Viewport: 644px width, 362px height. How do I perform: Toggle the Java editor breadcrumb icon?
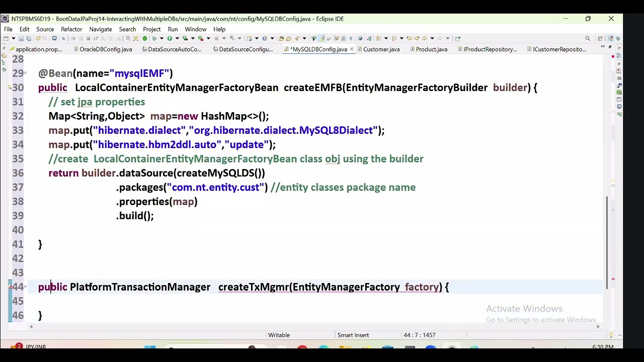pos(314,38)
